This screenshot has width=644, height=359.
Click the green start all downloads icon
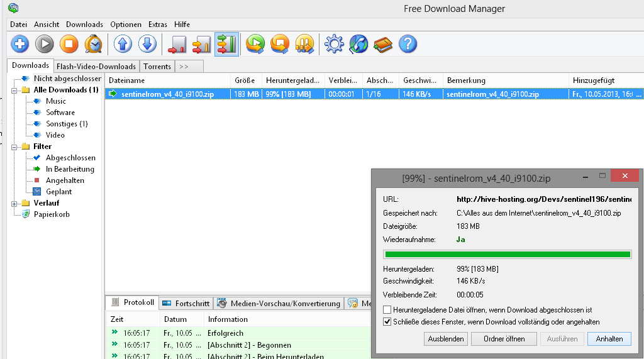point(255,44)
